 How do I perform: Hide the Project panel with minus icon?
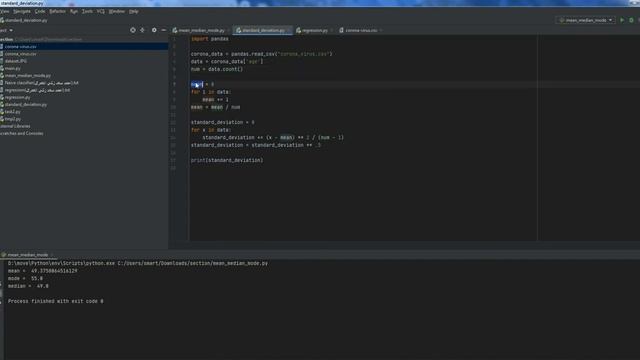click(164, 30)
